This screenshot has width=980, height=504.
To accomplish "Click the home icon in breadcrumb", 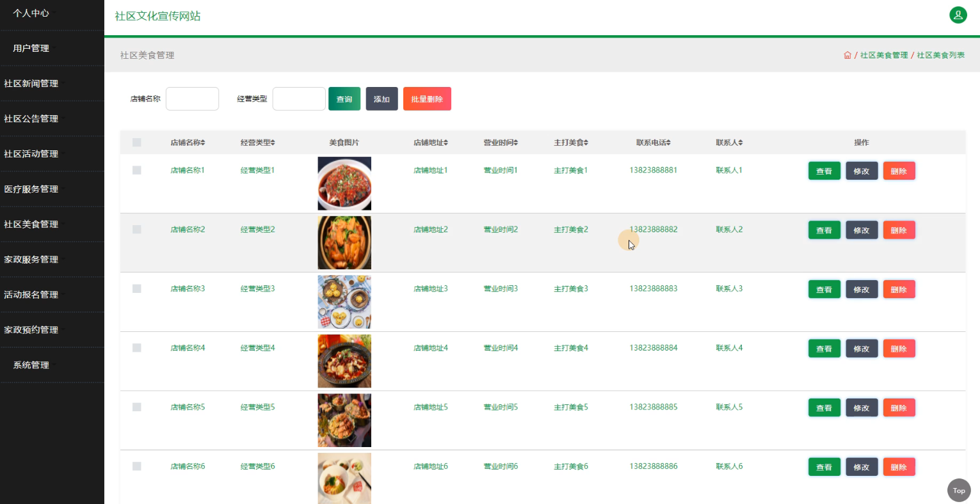I will (x=847, y=55).
